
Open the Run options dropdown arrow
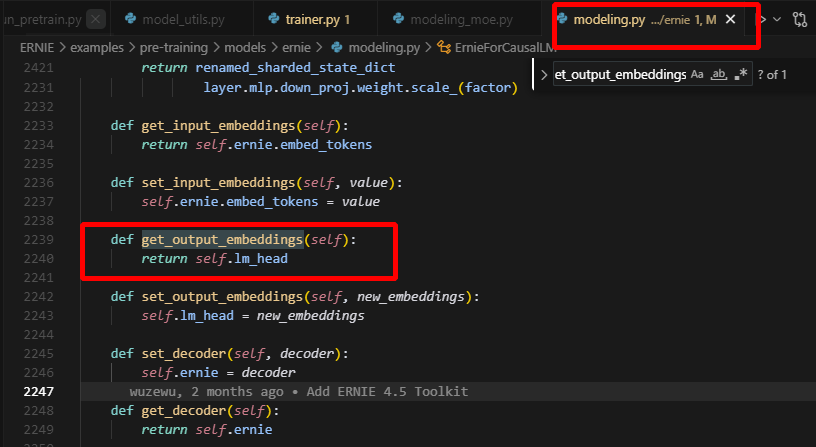(778, 19)
